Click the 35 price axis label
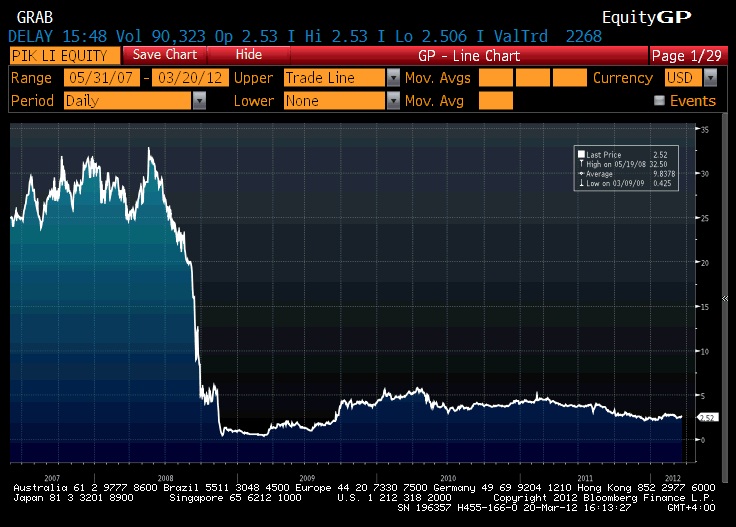The image size is (736, 527). [705, 130]
